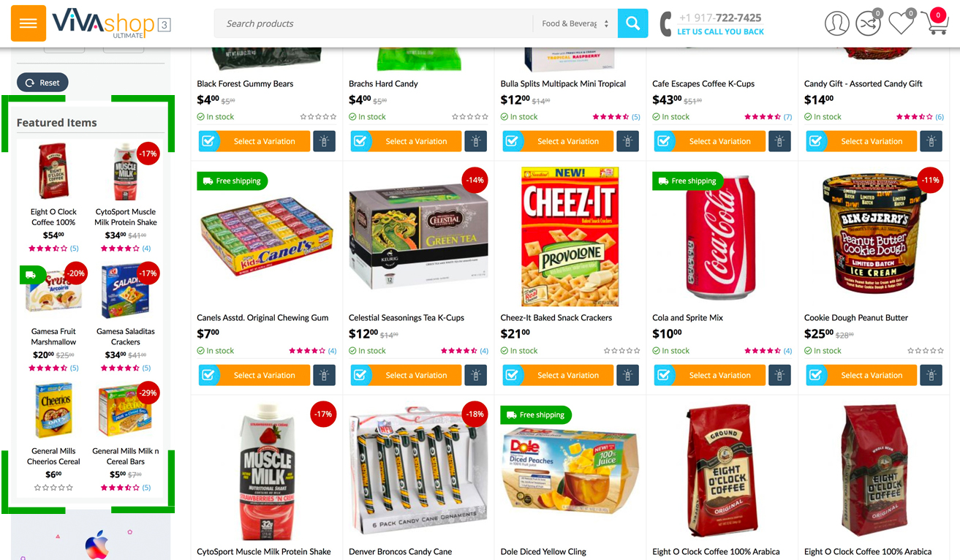Tick the checkbox on the Cheez-It Select a Variation button
960x560 pixels.
point(513,375)
